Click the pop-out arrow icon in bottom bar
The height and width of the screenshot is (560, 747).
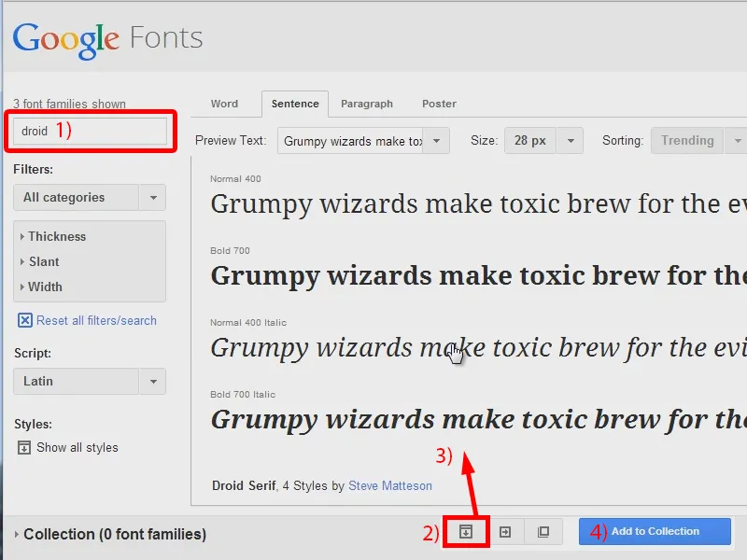(x=505, y=531)
